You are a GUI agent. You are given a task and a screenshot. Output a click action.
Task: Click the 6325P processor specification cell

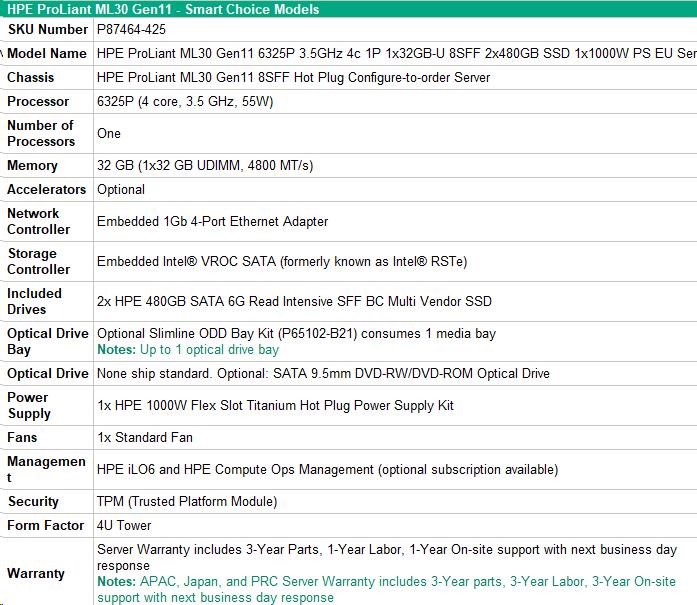[185, 102]
